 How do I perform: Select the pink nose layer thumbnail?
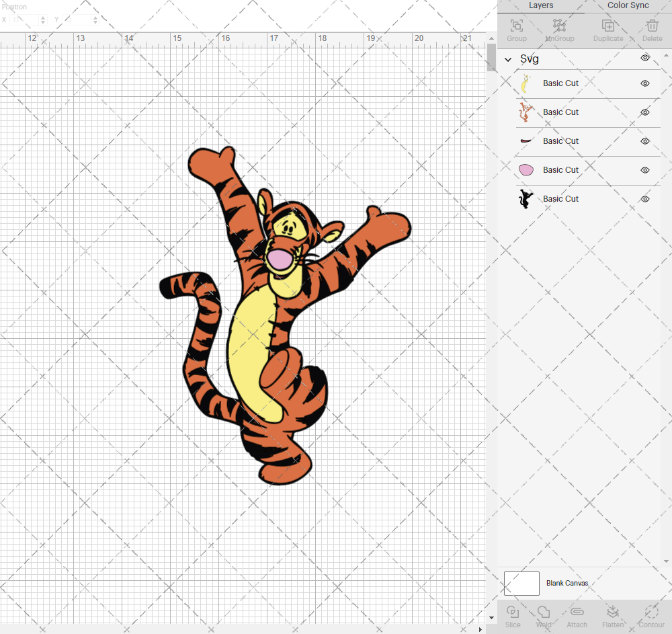coord(526,170)
